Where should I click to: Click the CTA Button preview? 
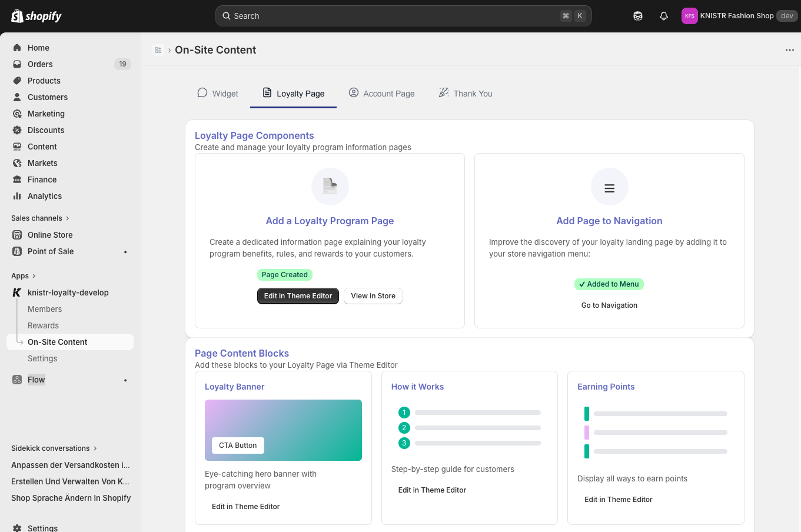pos(238,445)
